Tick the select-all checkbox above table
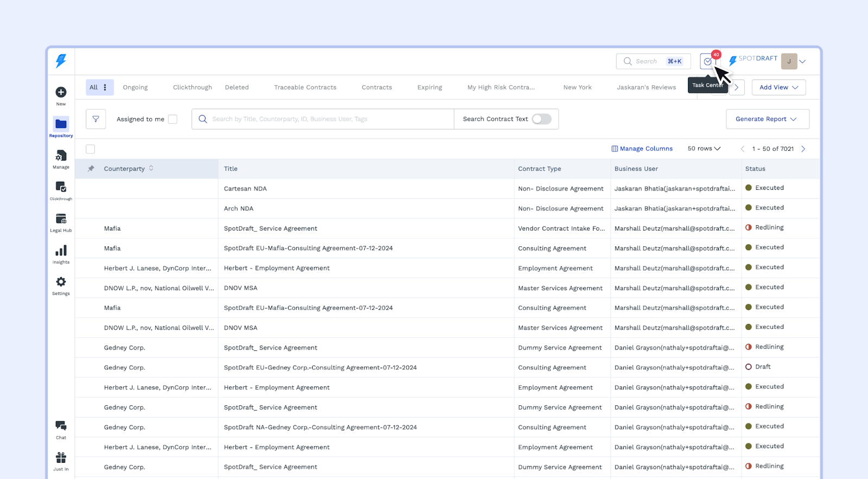 coord(91,149)
